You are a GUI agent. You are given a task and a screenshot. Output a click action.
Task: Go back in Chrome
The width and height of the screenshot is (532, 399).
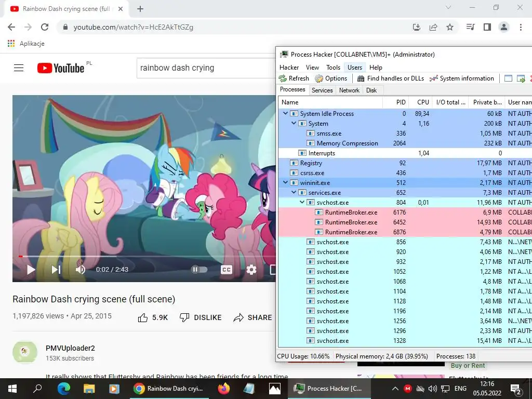(11, 27)
